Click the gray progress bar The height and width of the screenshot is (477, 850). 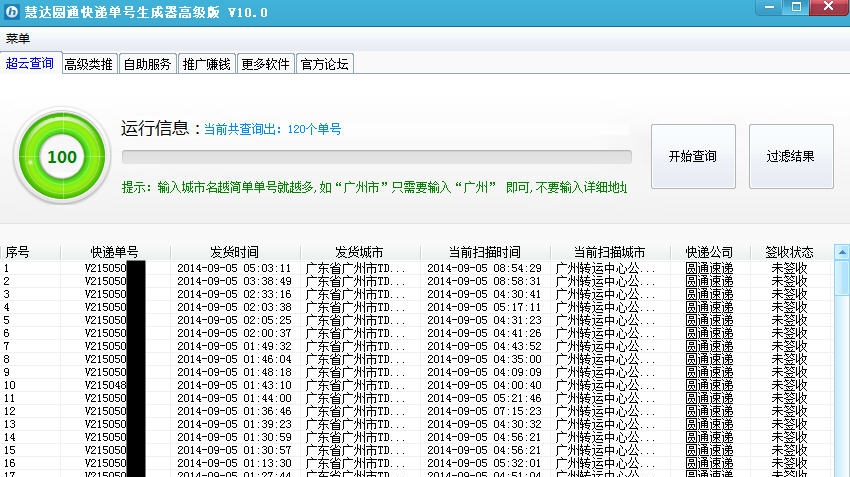click(377, 157)
